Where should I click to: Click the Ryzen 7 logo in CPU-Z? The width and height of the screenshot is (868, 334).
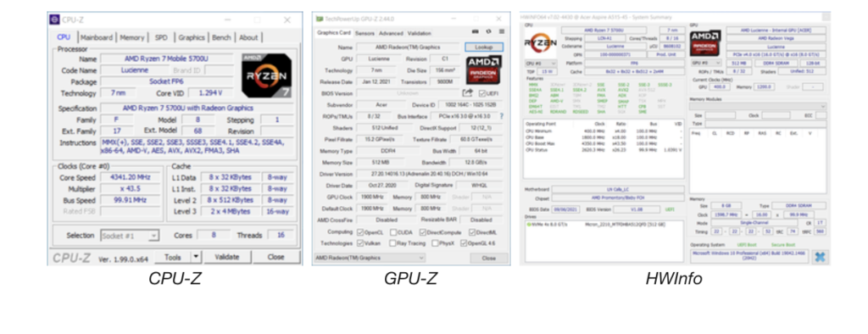266,76
